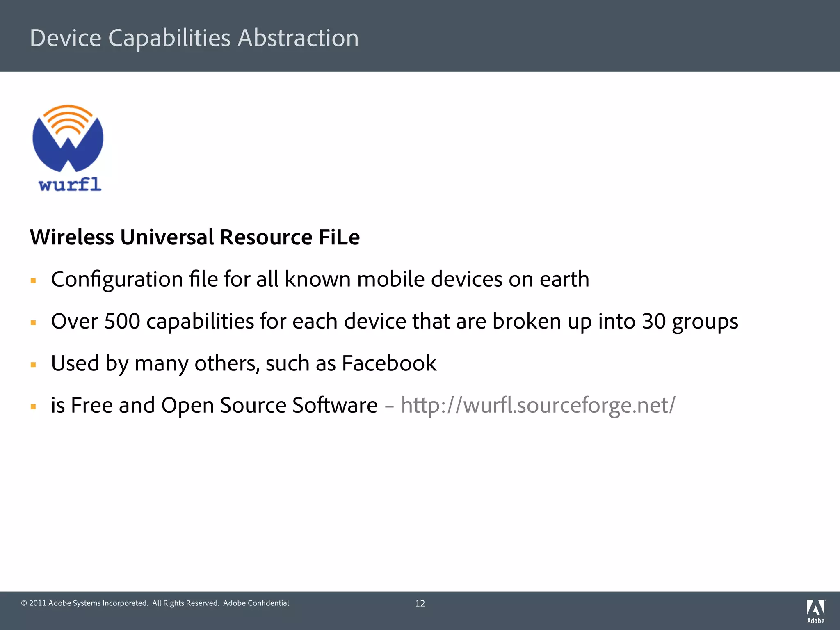This screenshot has height=630, width=840.
Task: Click the slide number 12
Action: 420,603
